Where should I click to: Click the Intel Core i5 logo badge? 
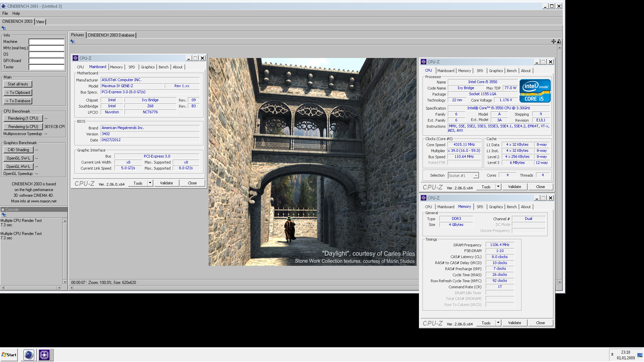[535, 91]
